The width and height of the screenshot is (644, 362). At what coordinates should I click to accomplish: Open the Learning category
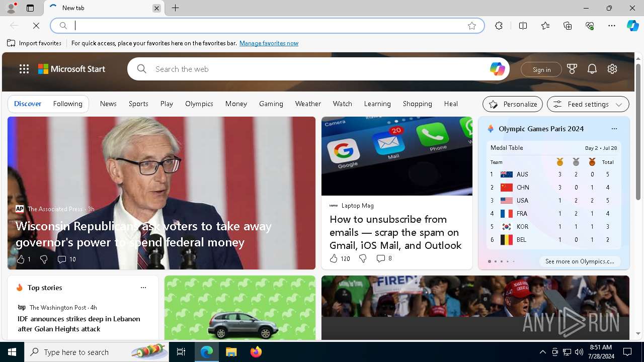point(377,104)
